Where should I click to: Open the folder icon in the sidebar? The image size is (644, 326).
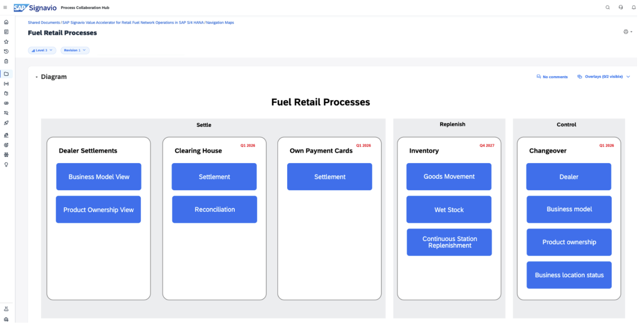click(6, 74)
